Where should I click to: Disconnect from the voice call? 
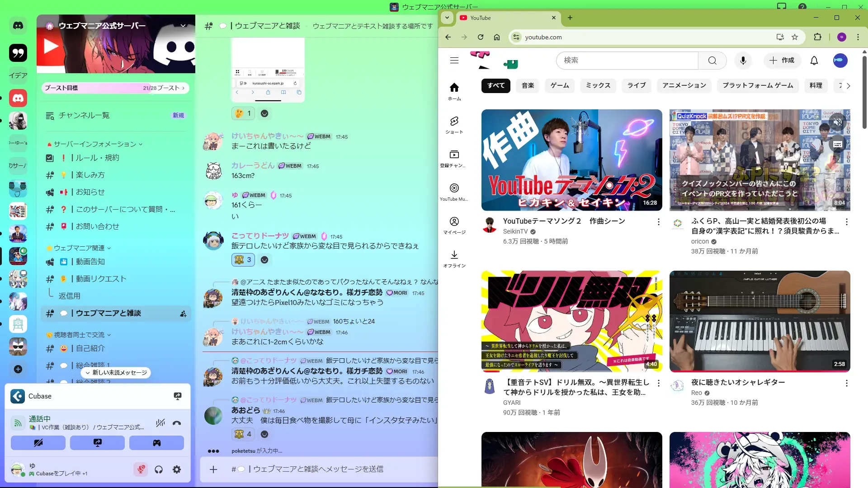pos(177,423)
